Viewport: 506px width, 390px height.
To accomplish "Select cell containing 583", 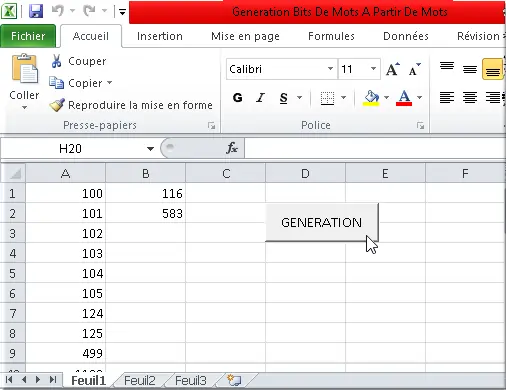I will (x=146, y=213).
